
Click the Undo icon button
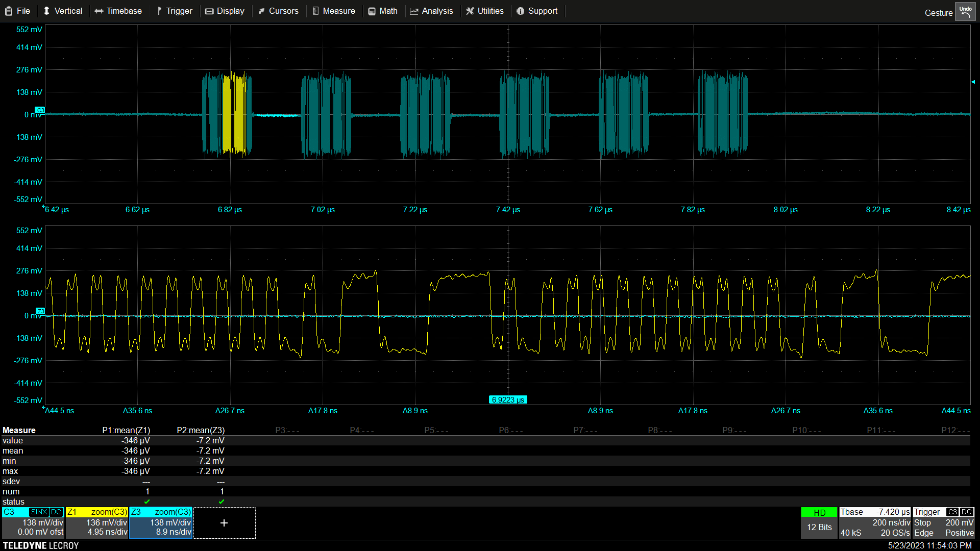(x=965, y=12)
